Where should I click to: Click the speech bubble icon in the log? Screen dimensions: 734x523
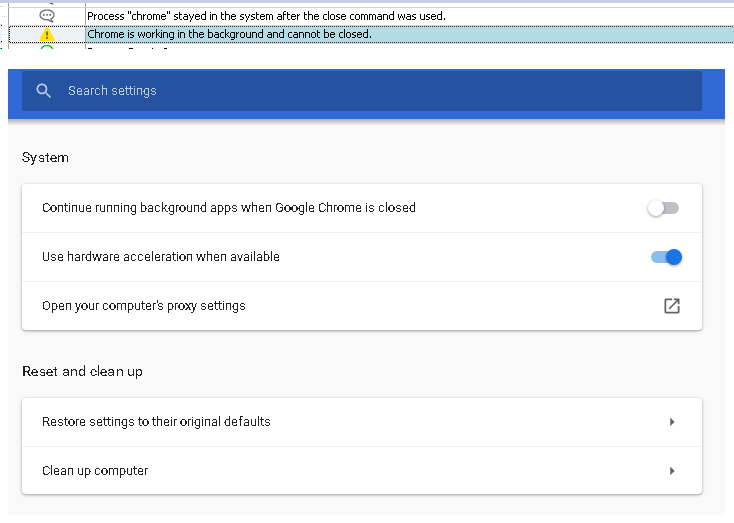click(47, 16)
